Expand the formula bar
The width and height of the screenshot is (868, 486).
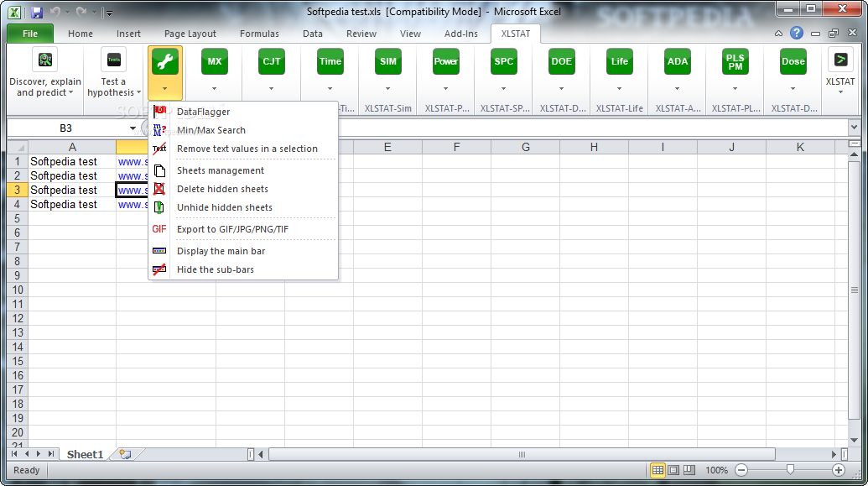coord(854,128)
